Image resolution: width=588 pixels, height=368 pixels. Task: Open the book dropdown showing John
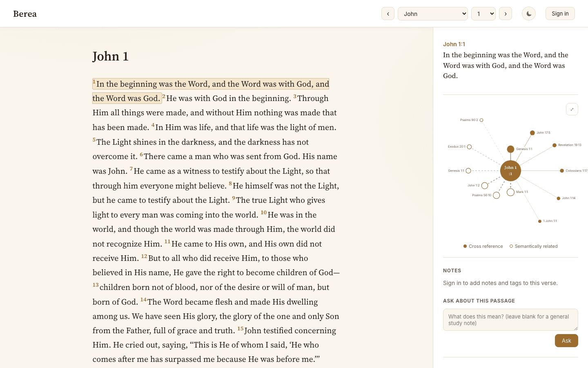433,13
